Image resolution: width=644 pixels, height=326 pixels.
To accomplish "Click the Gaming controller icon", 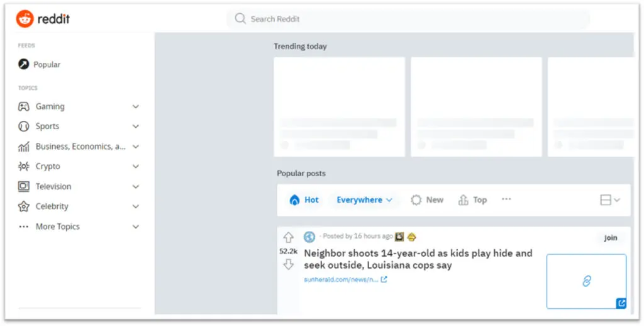I will point(24,106).
